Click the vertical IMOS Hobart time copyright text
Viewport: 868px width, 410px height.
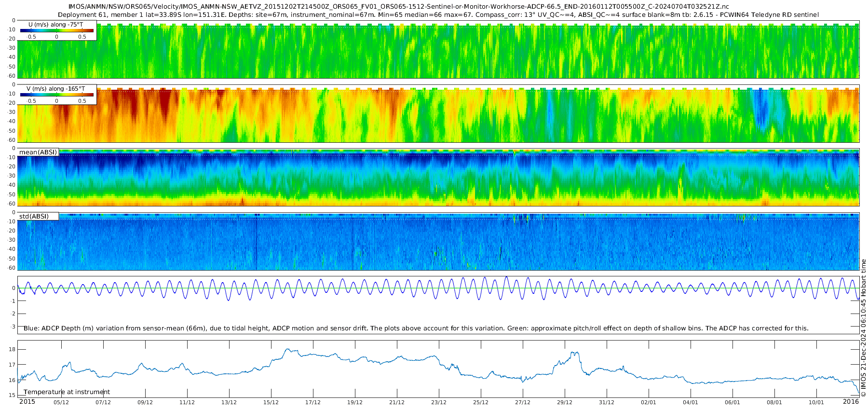click(864, 328)
